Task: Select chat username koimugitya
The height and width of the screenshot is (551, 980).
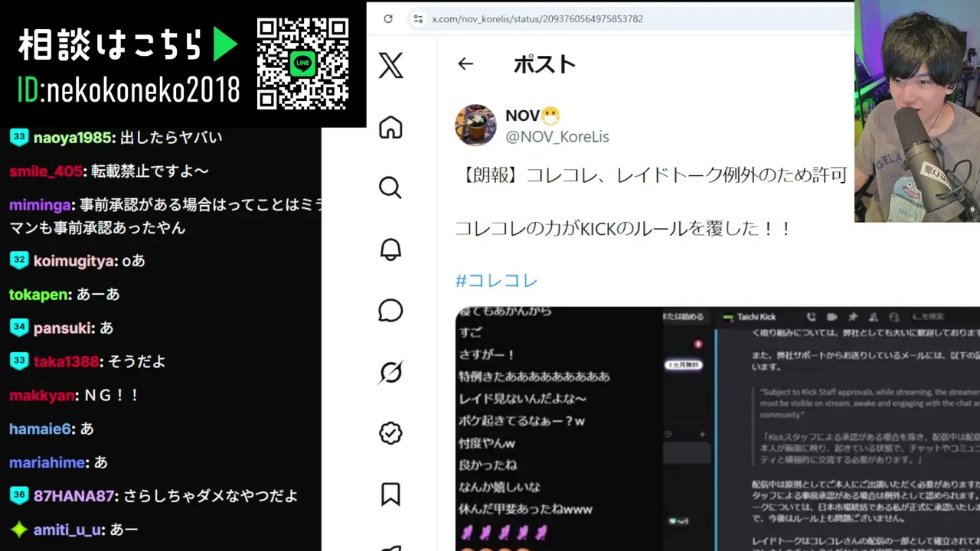Action: (75, 260)
